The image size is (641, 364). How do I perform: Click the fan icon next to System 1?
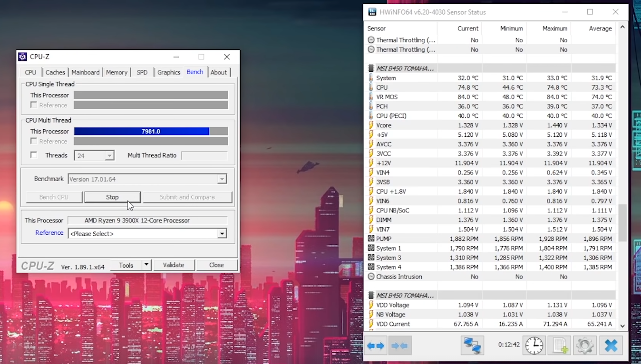[371, 248]
